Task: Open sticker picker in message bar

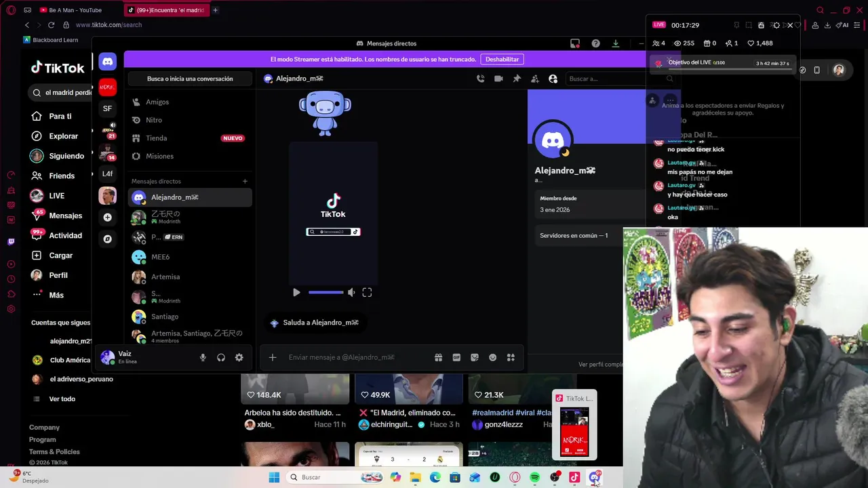Action: point(475,357)
